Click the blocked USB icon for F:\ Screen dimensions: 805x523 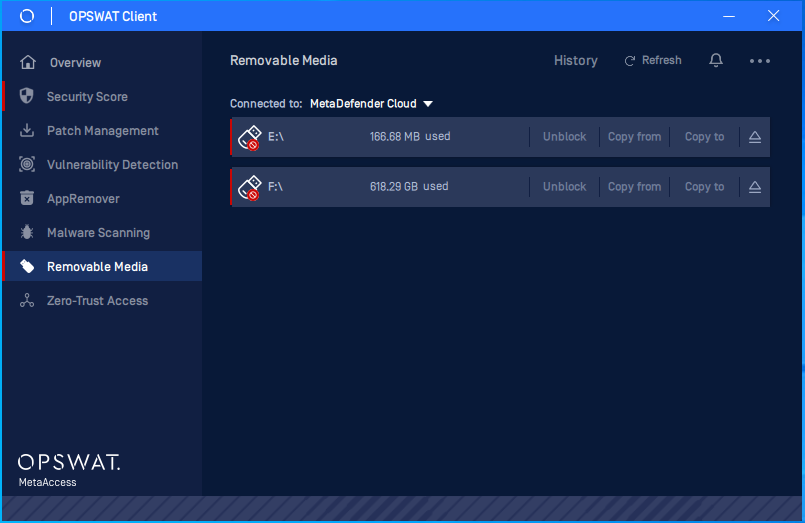tap(250, 187)
